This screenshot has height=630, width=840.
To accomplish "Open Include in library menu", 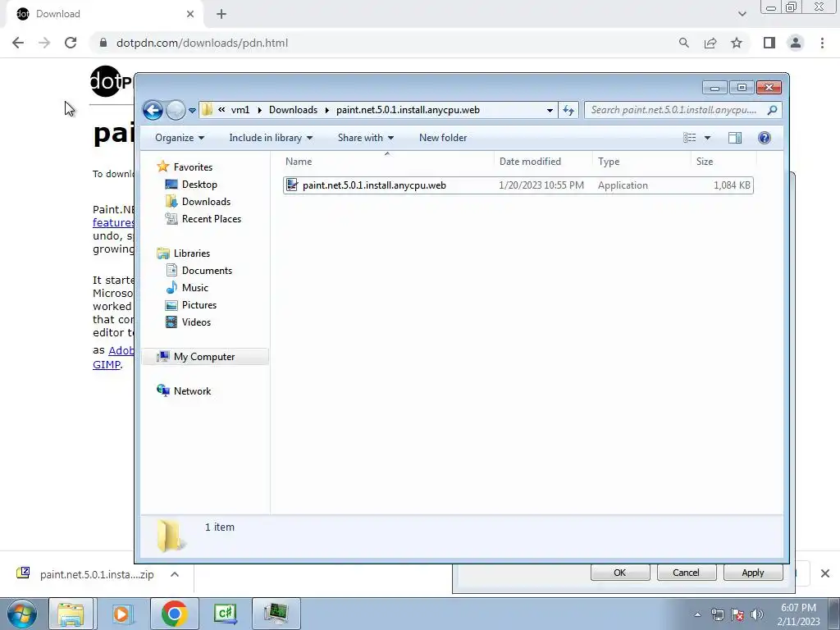I will [x=271, y=138].
